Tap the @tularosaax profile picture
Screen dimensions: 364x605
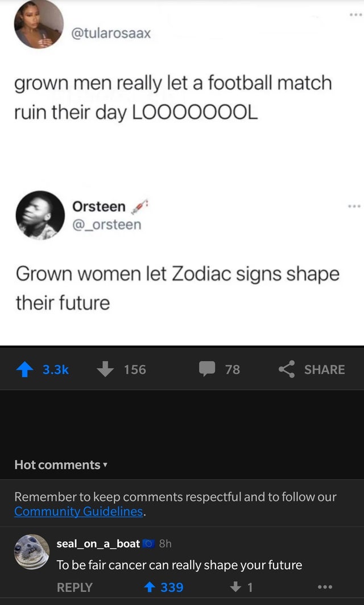(39, 24)
